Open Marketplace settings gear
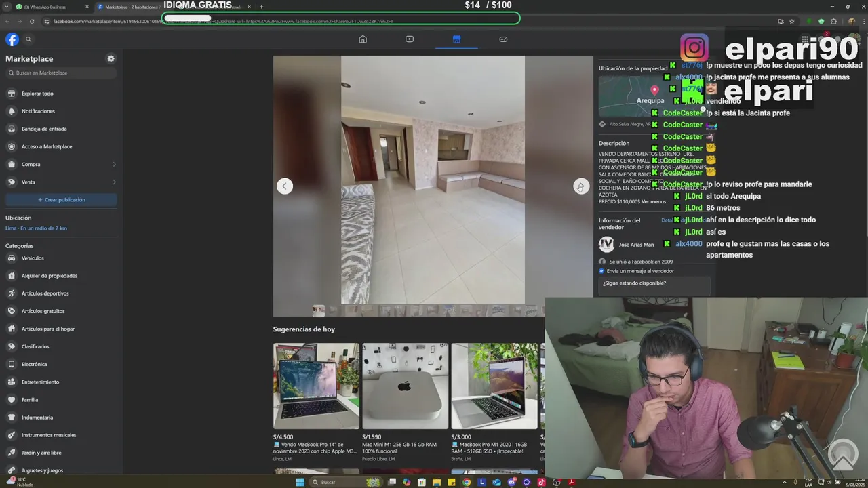This screenshot has height=488, width=868. (x=111, y=59)
